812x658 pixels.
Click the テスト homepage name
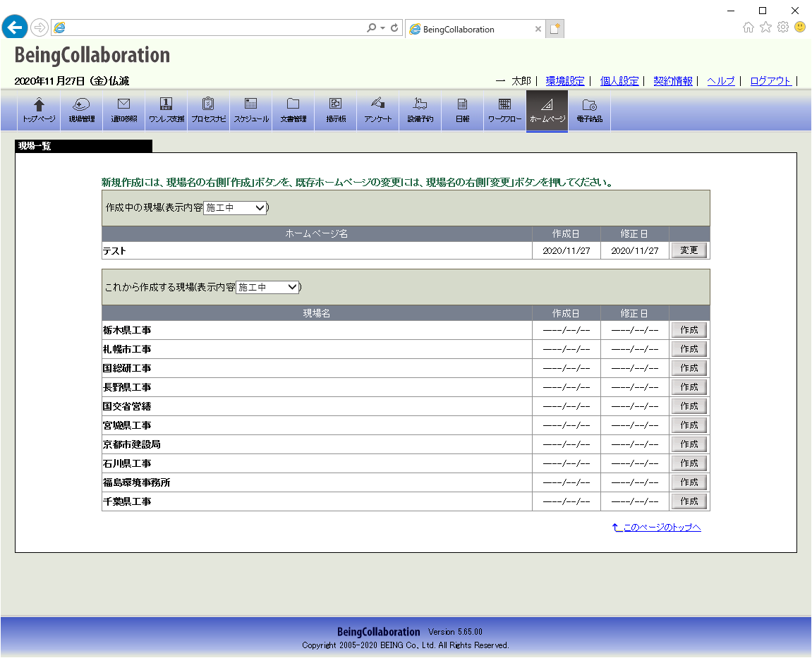tap(114, 251)
